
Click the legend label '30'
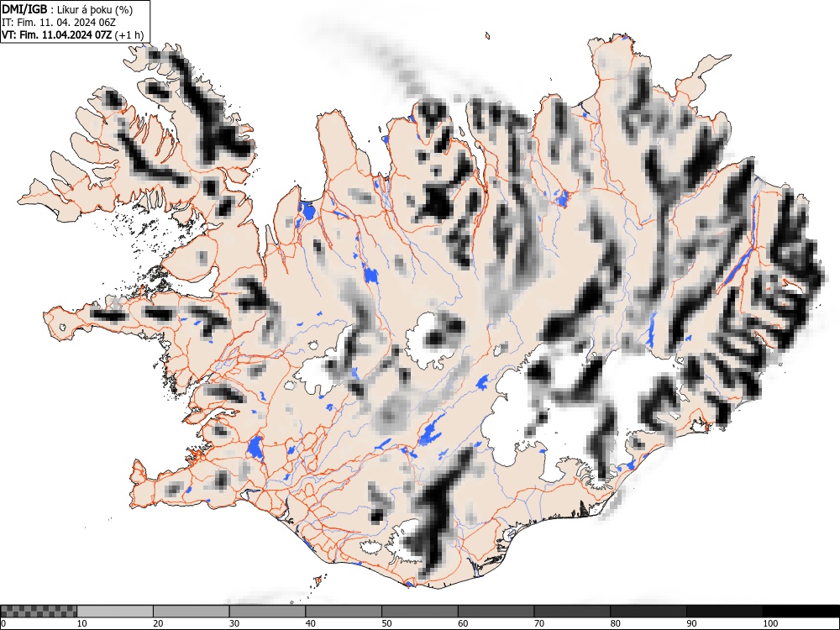coord(234,623)
